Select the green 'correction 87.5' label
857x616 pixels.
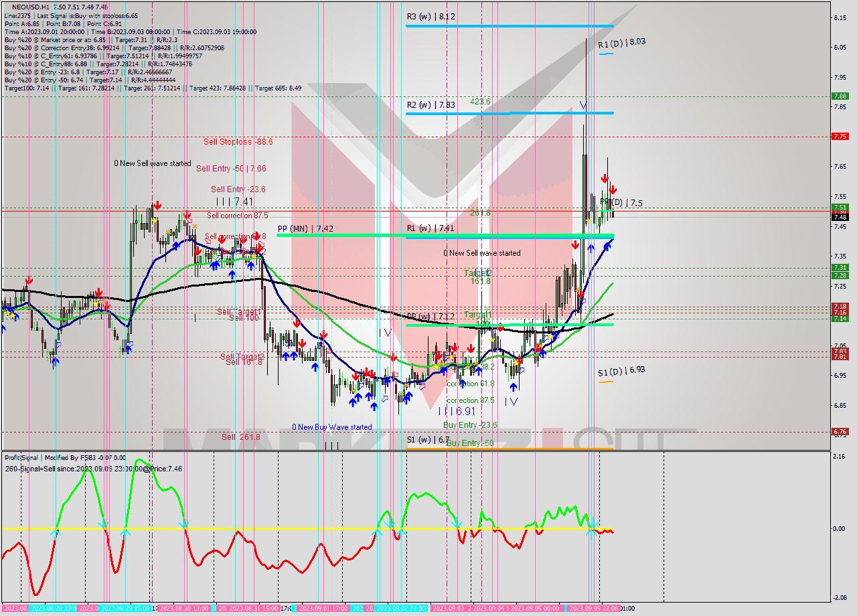(x=471, y=400)
